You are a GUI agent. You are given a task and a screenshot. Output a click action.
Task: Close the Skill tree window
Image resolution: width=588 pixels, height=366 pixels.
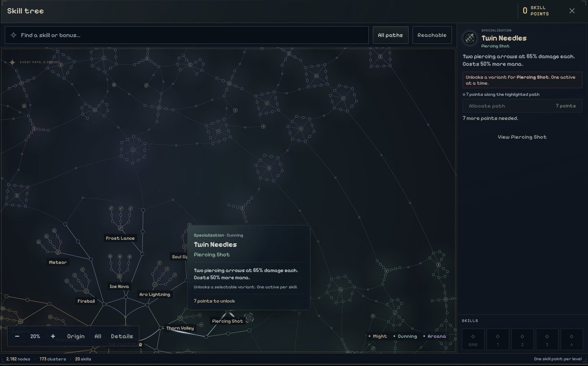pos(572,11)
